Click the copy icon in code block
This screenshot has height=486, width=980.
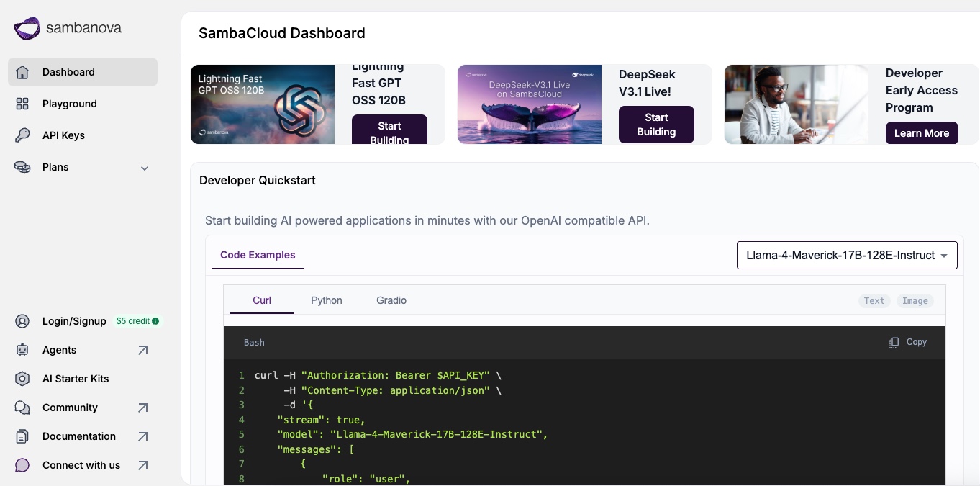pyautogui.click(x=894, y=343)
